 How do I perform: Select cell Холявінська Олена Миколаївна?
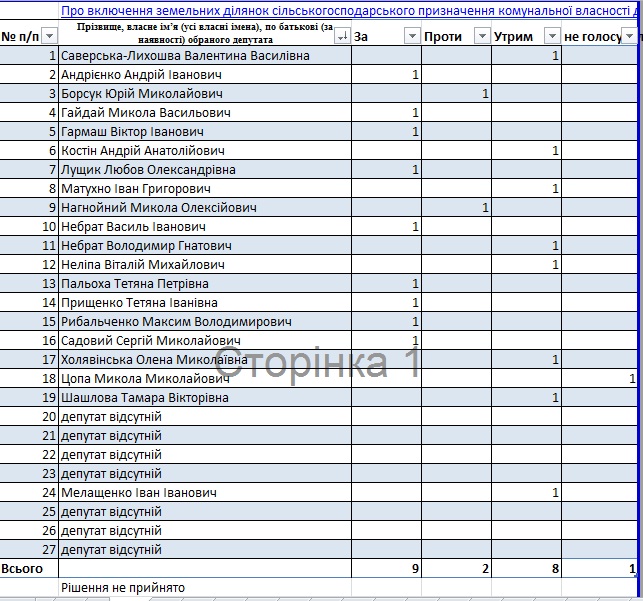pyautogui.click(x=205, y=360)
